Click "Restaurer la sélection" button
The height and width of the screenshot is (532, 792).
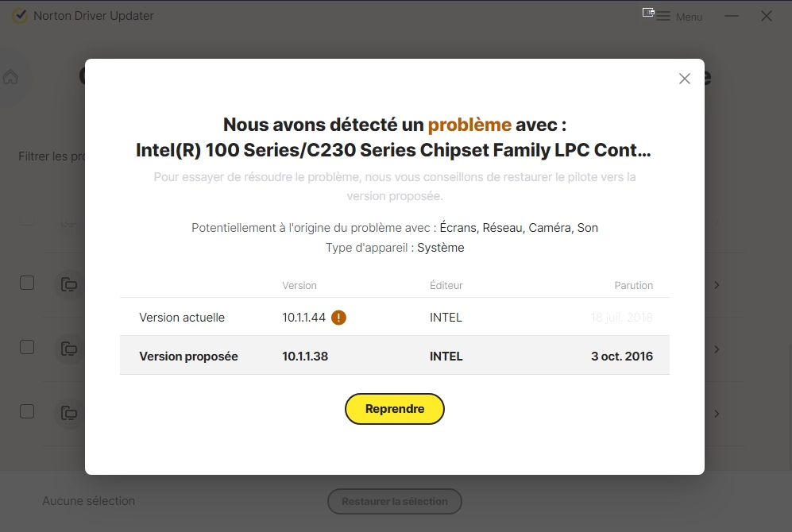[x=395, y=501]
